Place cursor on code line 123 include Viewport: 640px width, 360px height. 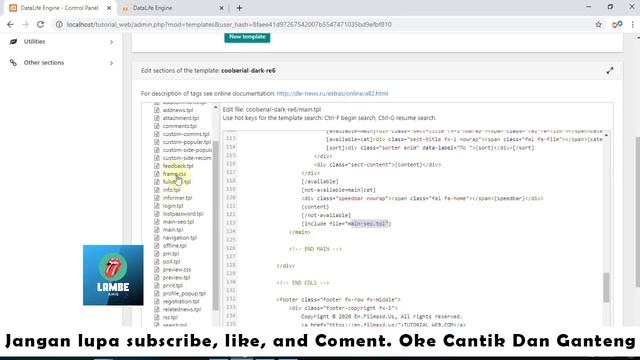tap(346, 224)
